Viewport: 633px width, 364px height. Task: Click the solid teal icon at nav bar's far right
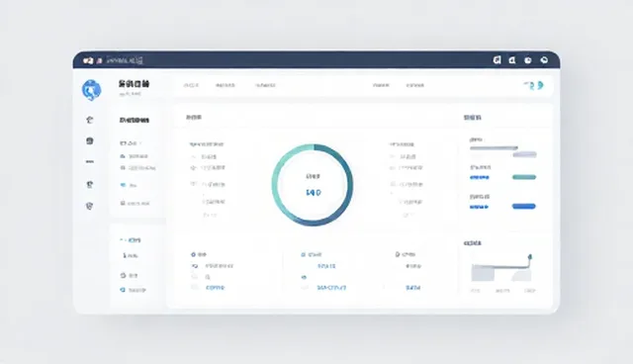coord(541,85)
